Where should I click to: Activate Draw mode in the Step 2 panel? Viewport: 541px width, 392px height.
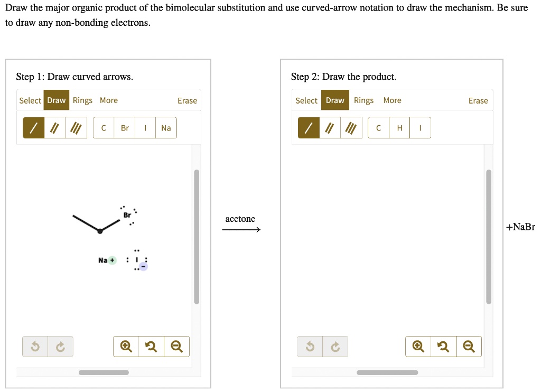click(x=334, y=100)
